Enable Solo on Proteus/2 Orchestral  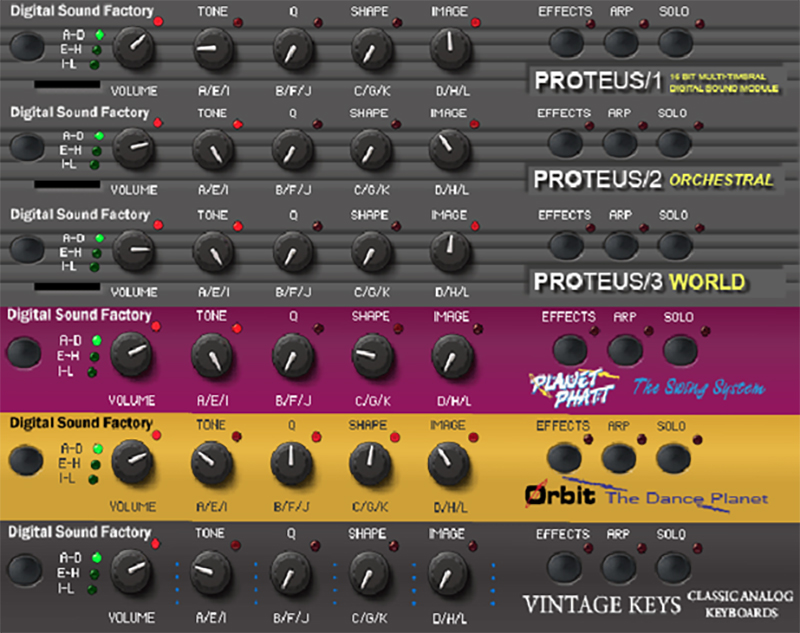(674, 143)
